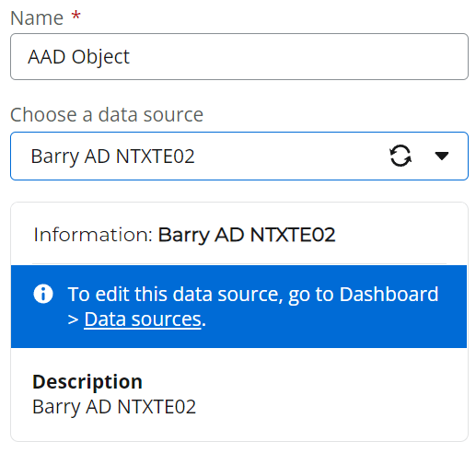The height and width of the screenshot is (453, 476).
Task: Expand the data source dropdown arrow
Action: pyautogui.click(x=442, y=156)
